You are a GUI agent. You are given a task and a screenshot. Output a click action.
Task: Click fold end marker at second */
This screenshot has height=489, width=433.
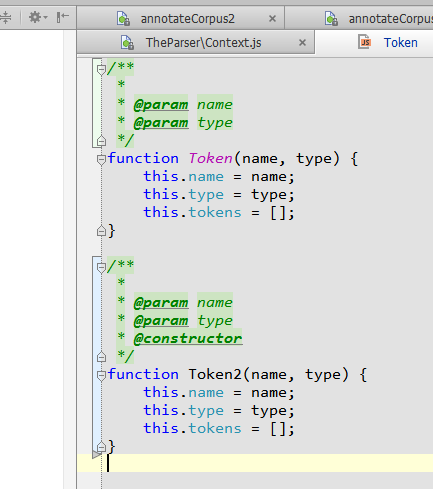coord(101,357)
